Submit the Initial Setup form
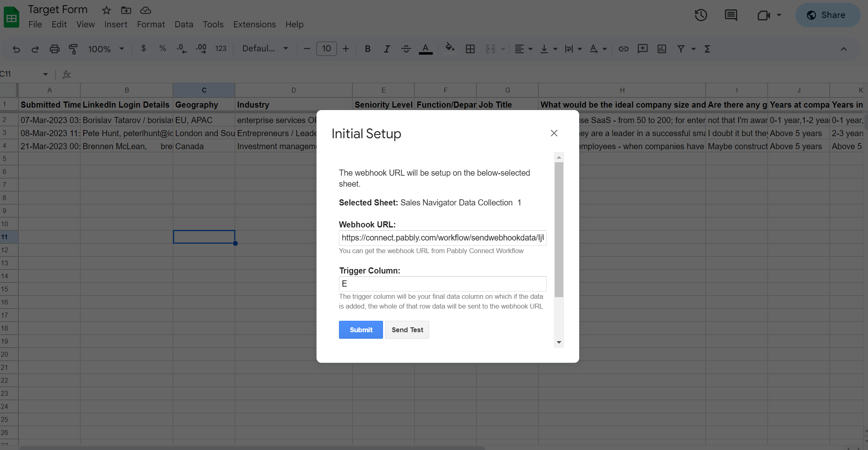 361,330
